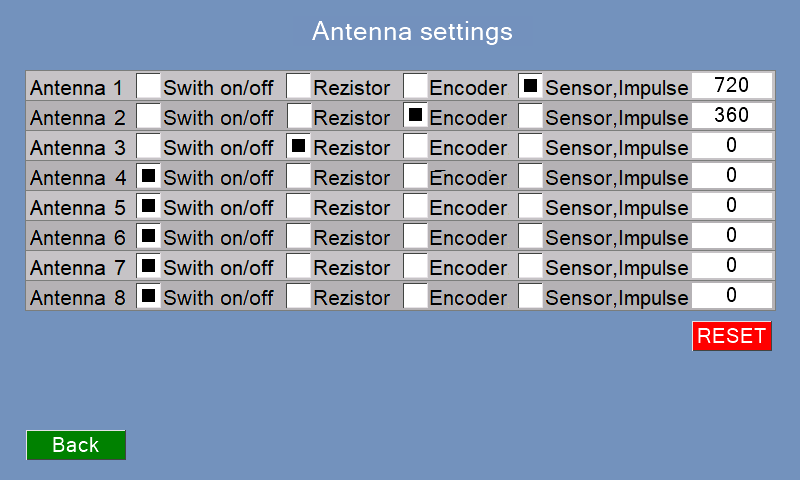Image resolution: width=800 pixels, height=480 pixels.
Task: Select Antenna 3 impulse value field
Action: 732,146
